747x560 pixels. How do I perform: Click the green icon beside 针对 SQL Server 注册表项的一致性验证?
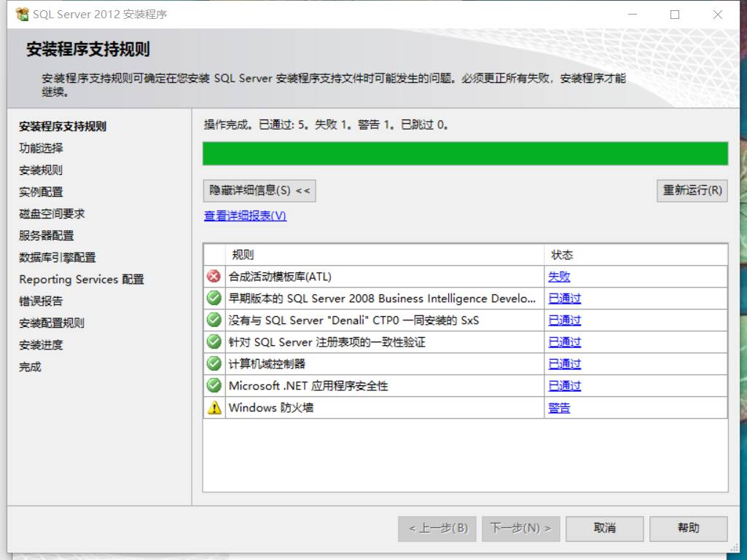(214, 342)
